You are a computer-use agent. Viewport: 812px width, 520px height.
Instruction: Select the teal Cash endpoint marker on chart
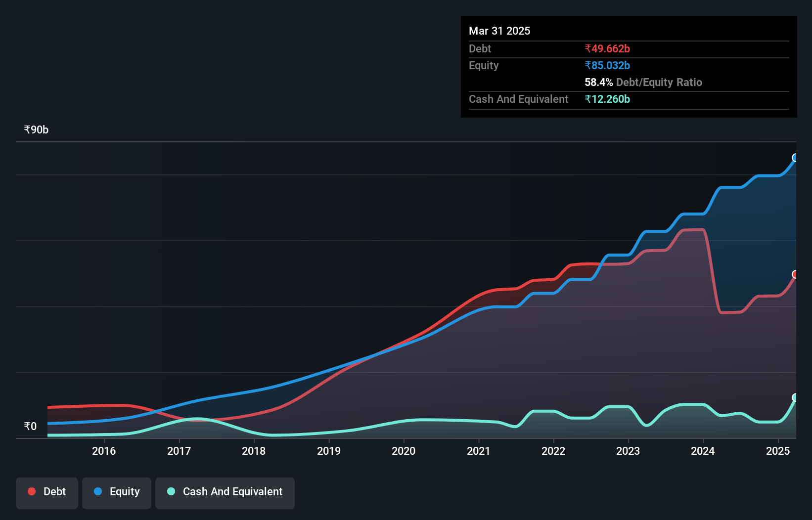(x=795, y=397)
